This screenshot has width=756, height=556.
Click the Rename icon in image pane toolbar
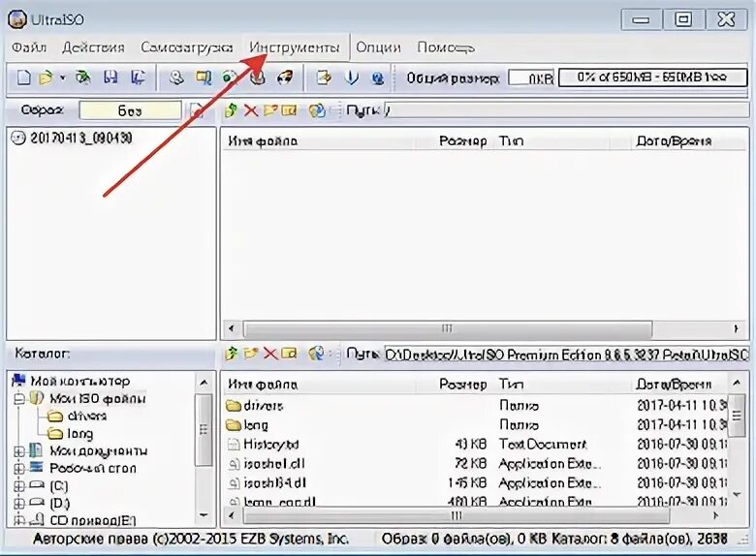pyautogui.click(x=289, y=110)
